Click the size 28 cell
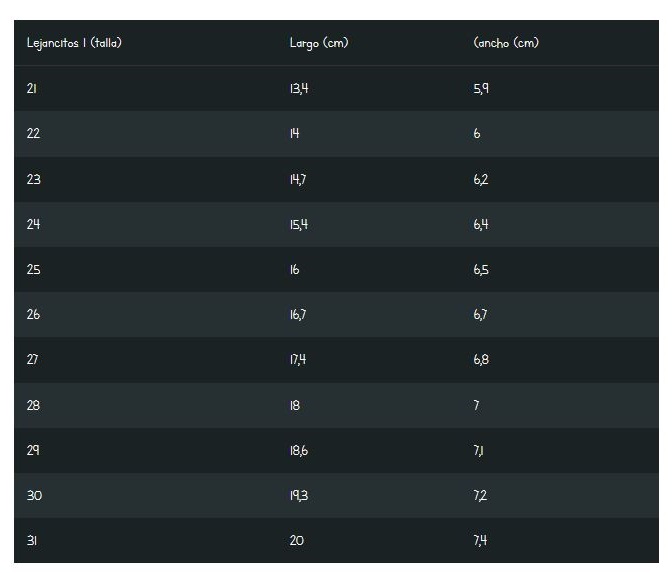The image size is (672, 573). [x=33, y=406]
